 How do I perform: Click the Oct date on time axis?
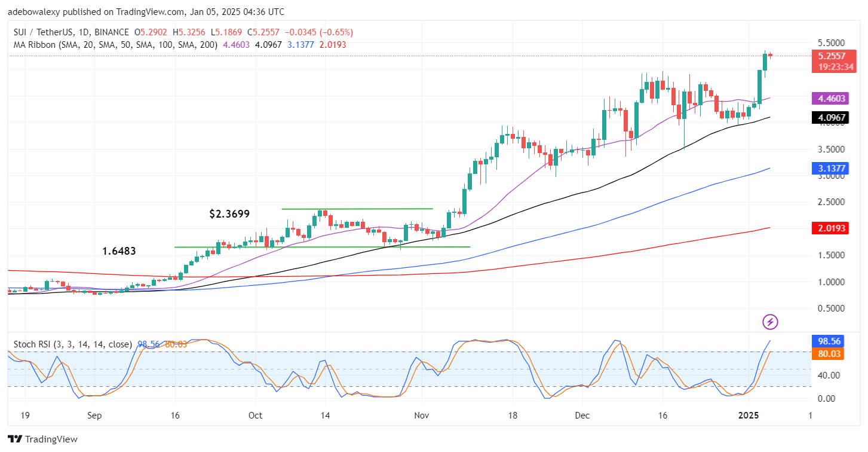[255, 415]
